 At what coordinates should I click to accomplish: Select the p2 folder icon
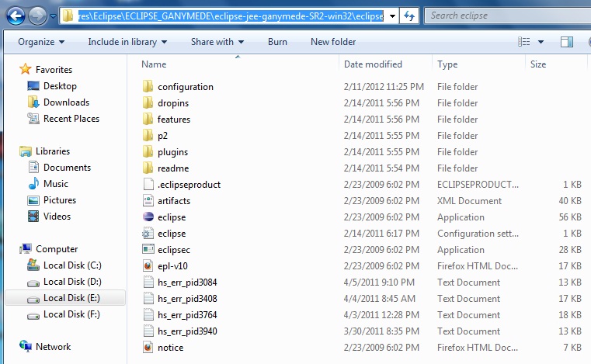click(148, 135)
